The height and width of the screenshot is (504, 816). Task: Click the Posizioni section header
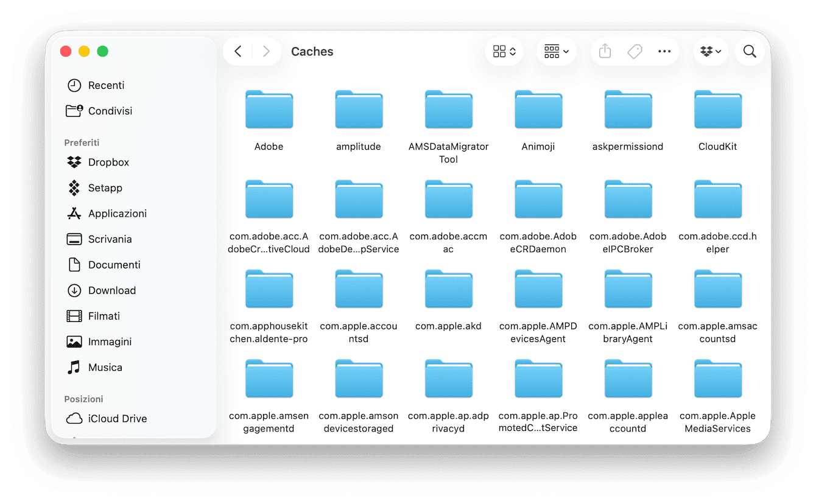tap(83, 399)
